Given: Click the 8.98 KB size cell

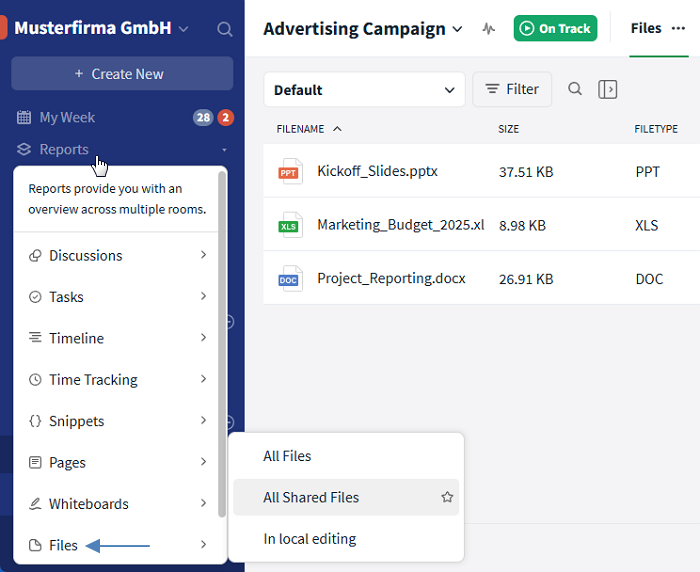Looking at the screenshot, I should [x=522, y=225].
